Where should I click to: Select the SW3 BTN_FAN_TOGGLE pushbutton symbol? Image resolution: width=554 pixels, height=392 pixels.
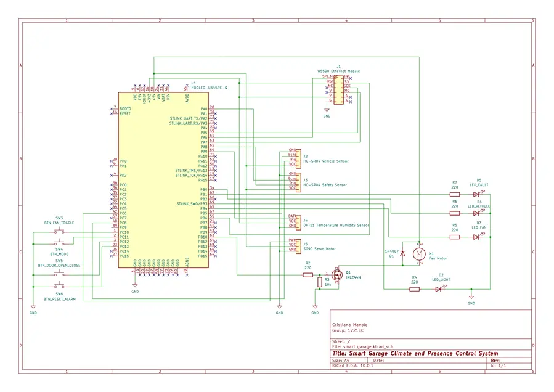pos(59,232)
